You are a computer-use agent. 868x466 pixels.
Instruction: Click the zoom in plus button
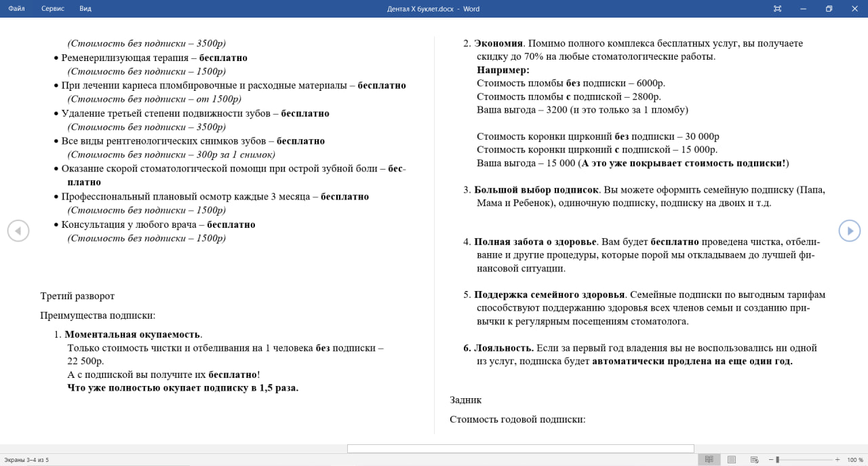[837, 459]
